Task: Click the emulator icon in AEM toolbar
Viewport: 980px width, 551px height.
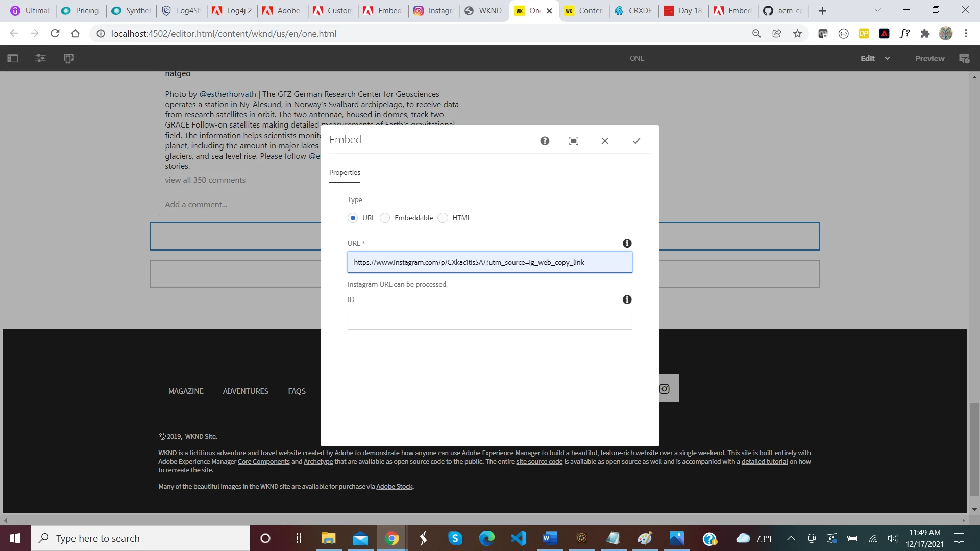Action: click(x=69, y=58)
